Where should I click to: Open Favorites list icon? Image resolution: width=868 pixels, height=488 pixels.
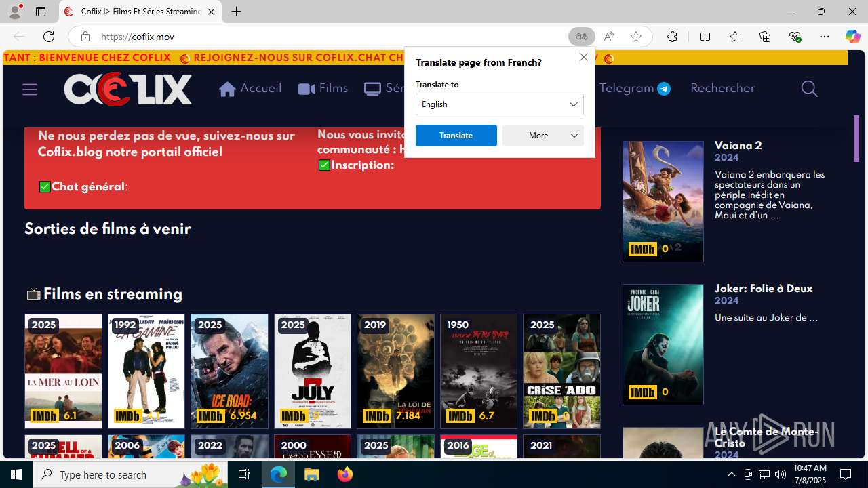735,37
